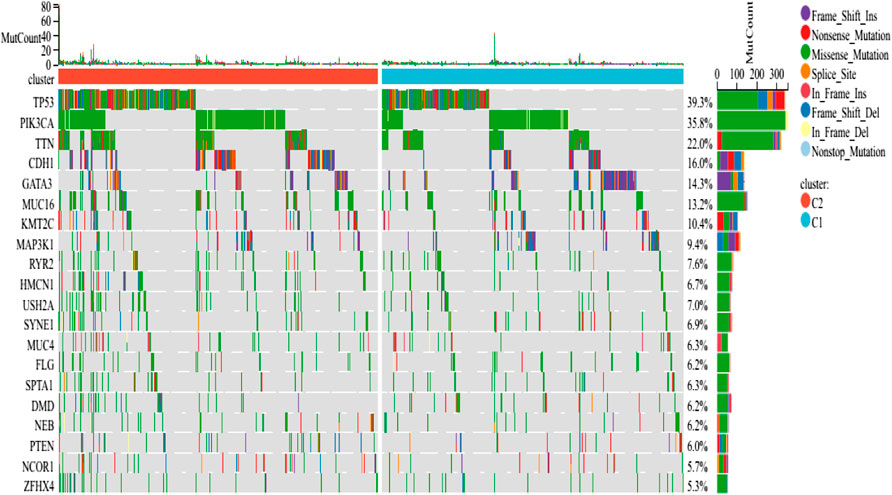Click the cyan C1 cluster annotation bar

click(532, 76)
